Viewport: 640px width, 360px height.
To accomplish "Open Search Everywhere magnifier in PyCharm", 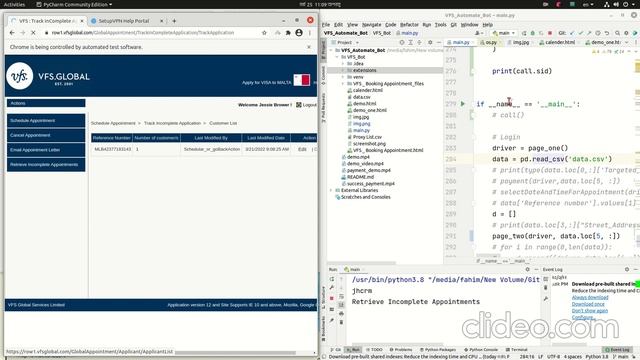I will point(617,33).
